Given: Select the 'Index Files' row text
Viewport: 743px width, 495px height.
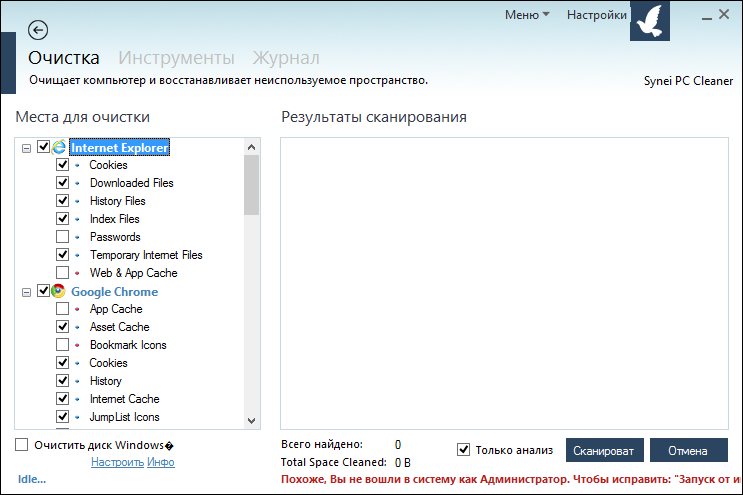Looking at the screenshot, I should coord(115,219).
